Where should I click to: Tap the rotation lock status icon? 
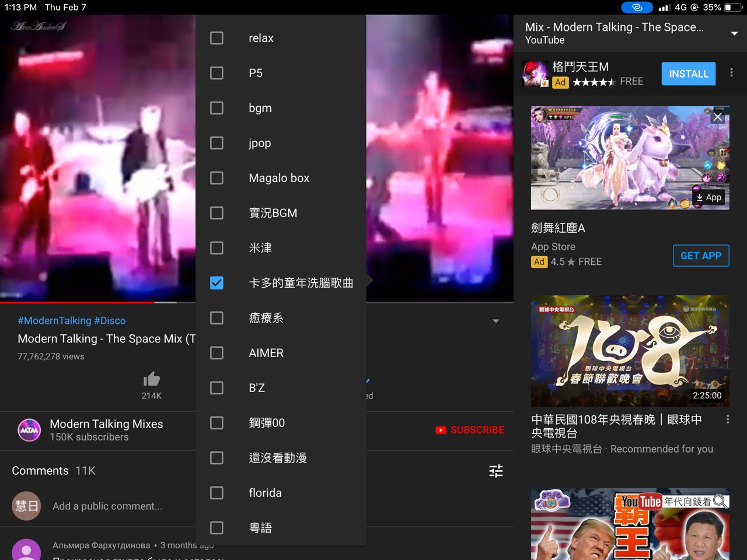tap(694, 8)
